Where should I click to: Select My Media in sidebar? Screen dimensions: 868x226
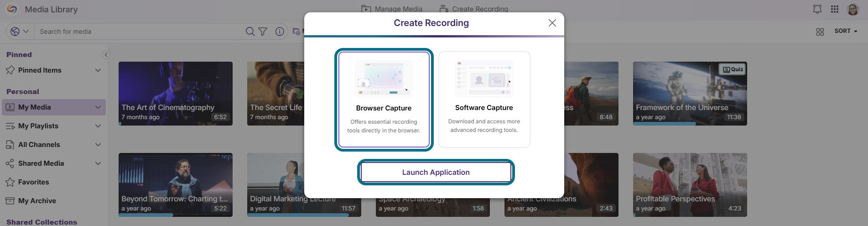pyautogui.click(x=54, y=107)
